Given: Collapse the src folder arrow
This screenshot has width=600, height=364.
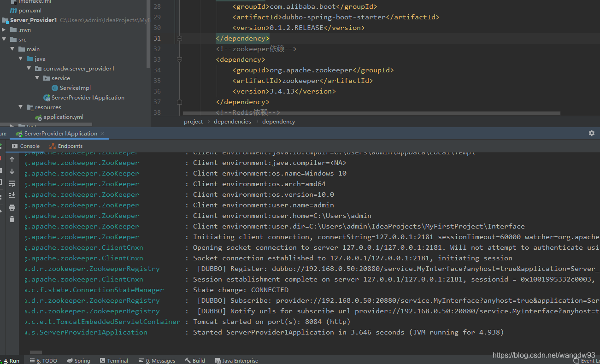Looking at the screenshot, I should [x=4, y=40].
